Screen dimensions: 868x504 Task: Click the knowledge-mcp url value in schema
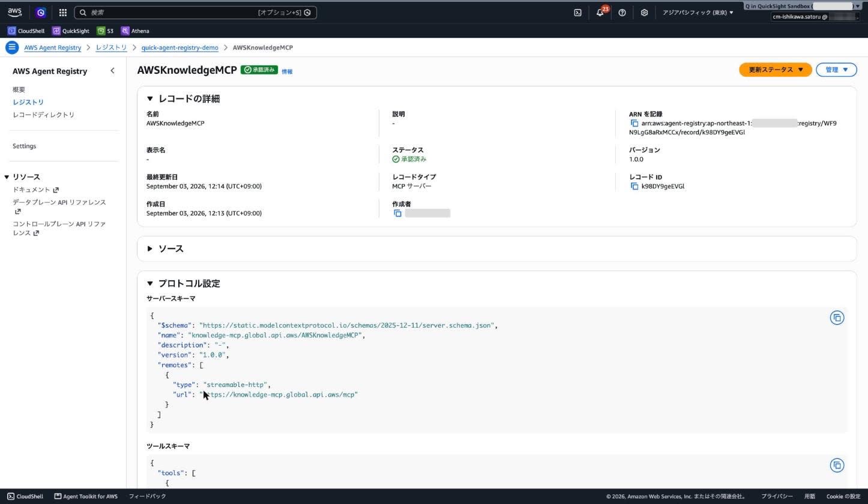coord(279,394)
